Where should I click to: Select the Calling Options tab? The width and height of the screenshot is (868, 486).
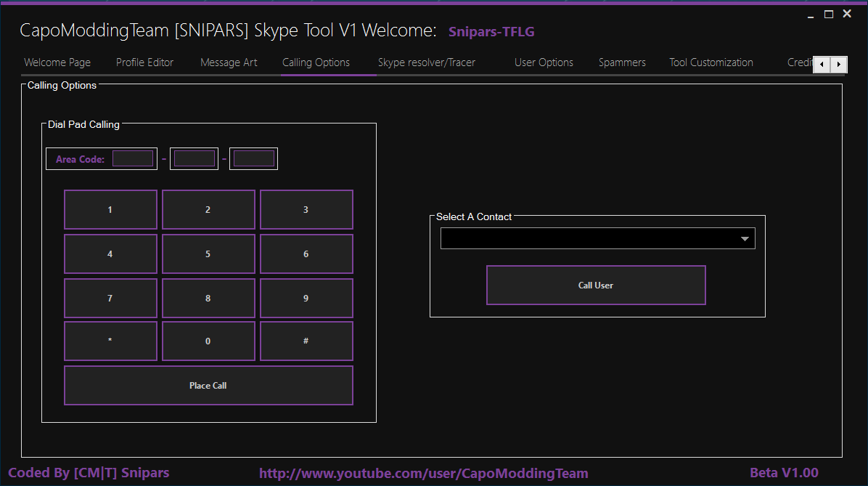(316, 62)
